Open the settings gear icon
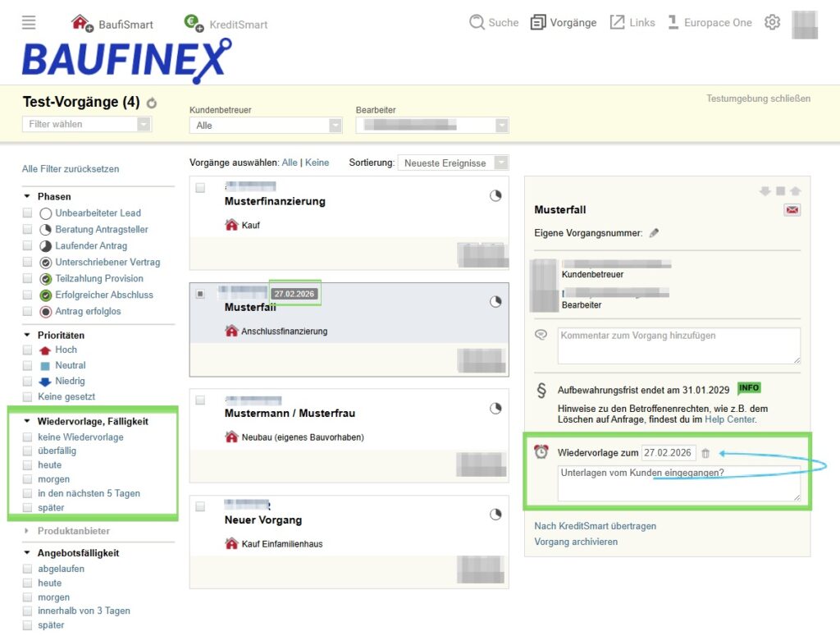 click(772, 23)
